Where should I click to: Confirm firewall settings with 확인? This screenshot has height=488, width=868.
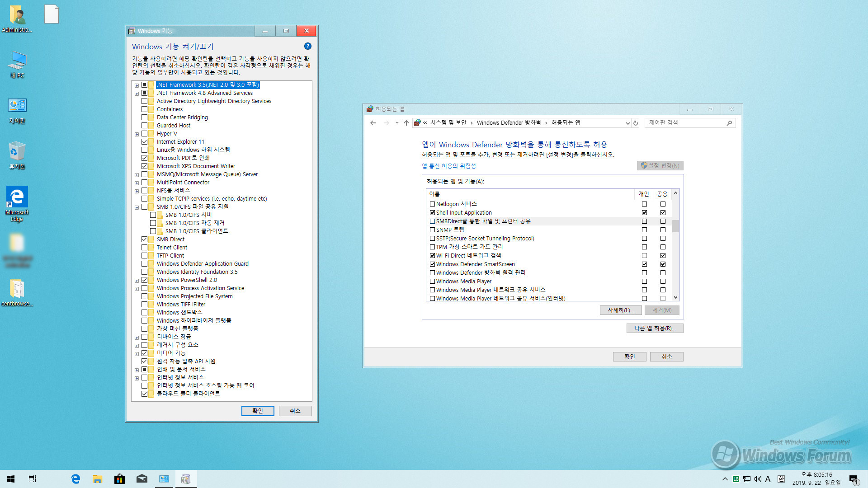(629, 357)
